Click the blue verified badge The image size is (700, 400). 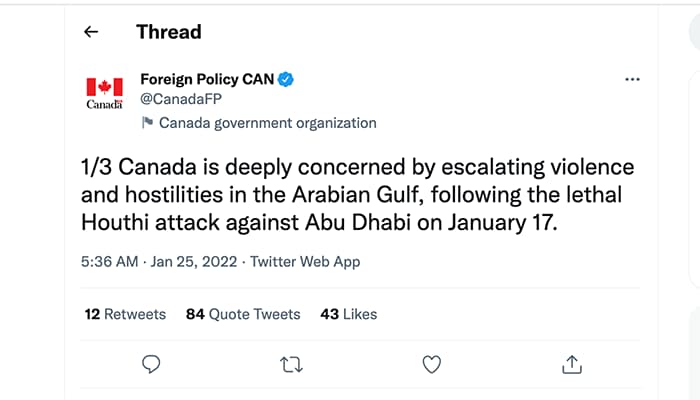[x=286, y=79]
